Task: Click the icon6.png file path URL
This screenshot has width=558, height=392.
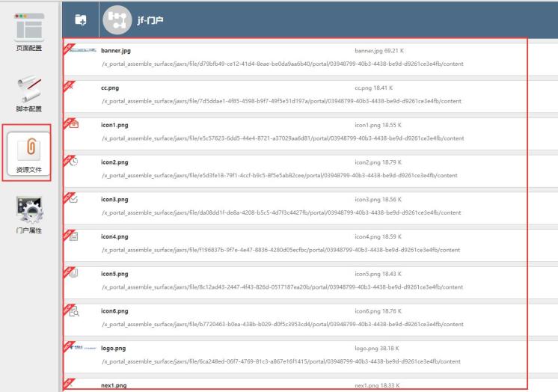Action: [283, 325]
